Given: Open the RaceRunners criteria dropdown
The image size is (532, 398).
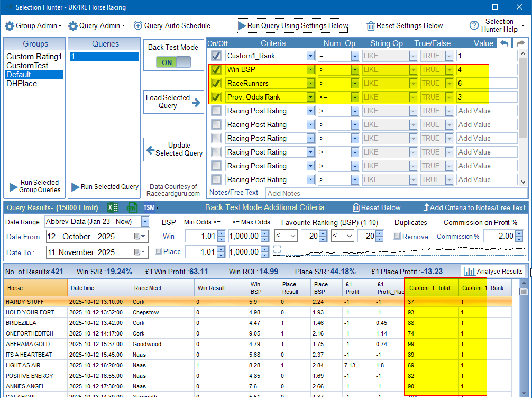Looking at the screenshot, I should click(x=310, y=83).
